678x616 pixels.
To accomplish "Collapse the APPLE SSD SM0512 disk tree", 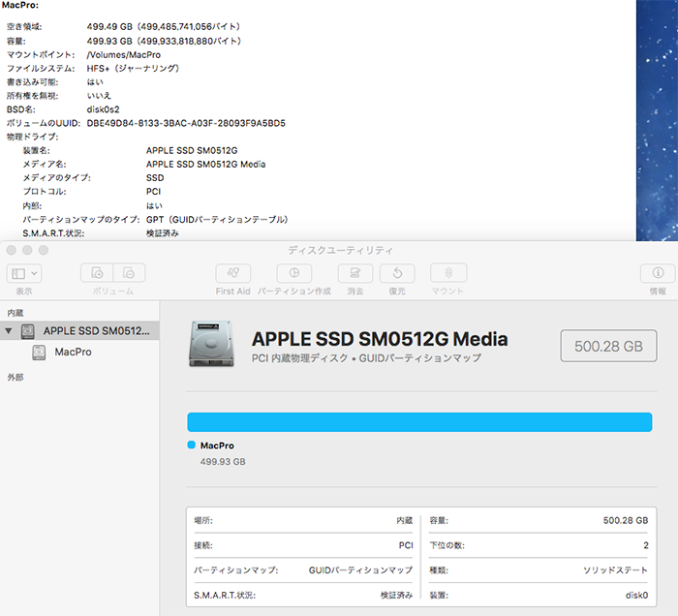I will (8, 330).
